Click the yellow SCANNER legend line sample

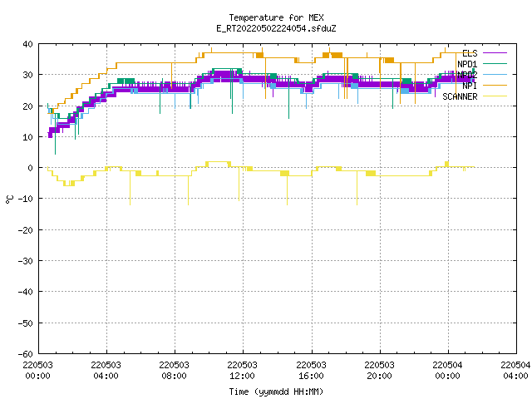pos(495,96)
